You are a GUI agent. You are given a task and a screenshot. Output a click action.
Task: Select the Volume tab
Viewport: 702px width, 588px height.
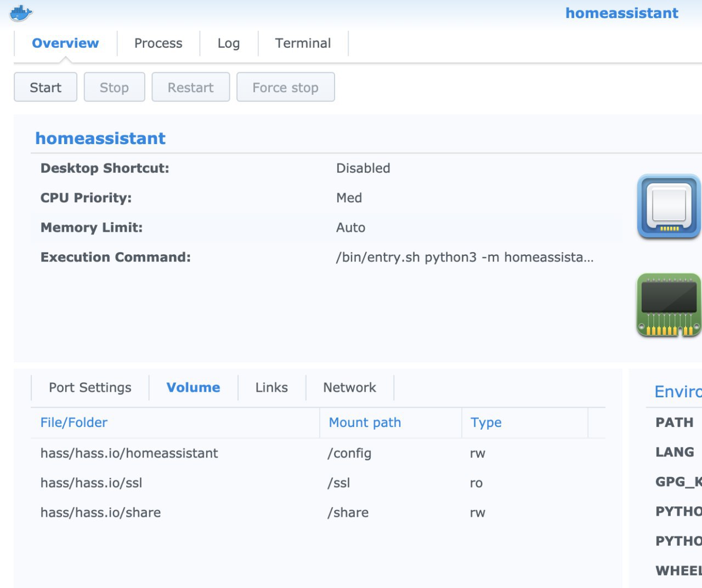pyautogui.click(x=193, y=387)
